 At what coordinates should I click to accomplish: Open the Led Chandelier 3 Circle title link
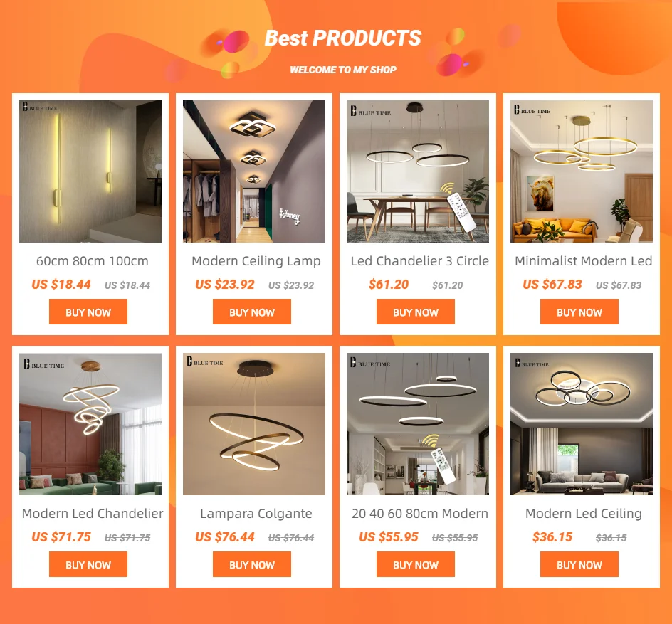(419, 261)
